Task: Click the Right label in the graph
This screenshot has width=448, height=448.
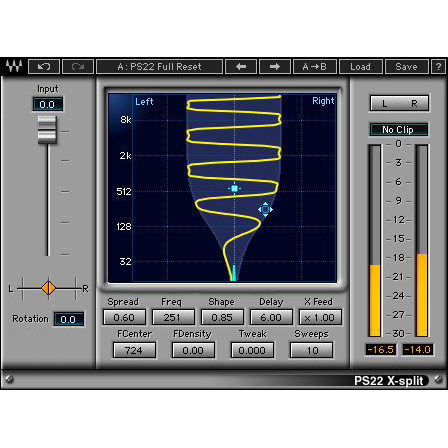Action: click(x=323, y=101)
